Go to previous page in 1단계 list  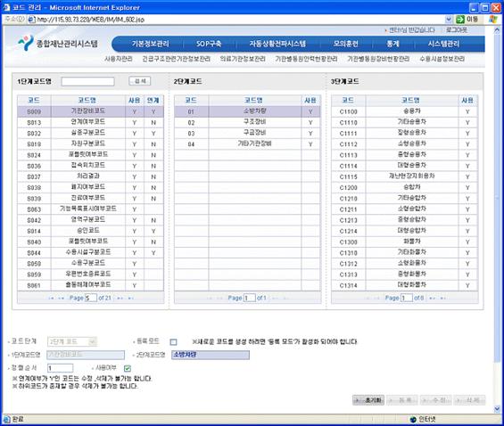(61, 299)
